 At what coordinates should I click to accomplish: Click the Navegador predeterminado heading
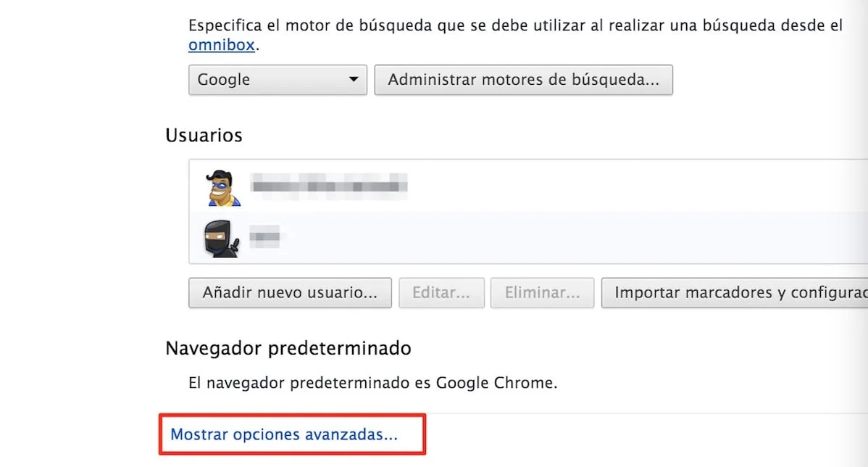point(288,349)
